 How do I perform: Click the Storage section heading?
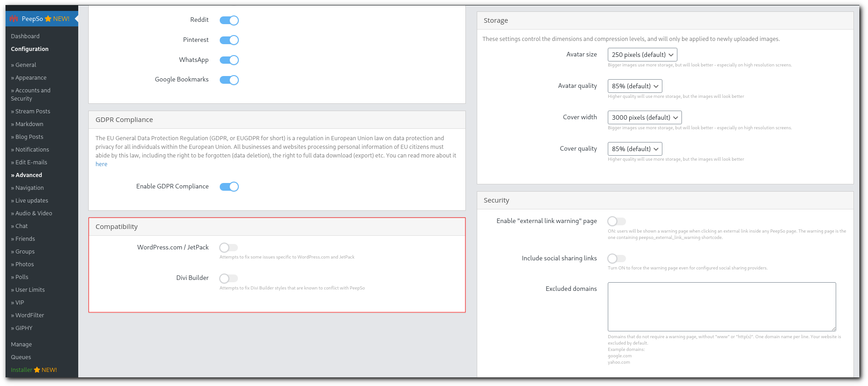click(x=496, y=20)
